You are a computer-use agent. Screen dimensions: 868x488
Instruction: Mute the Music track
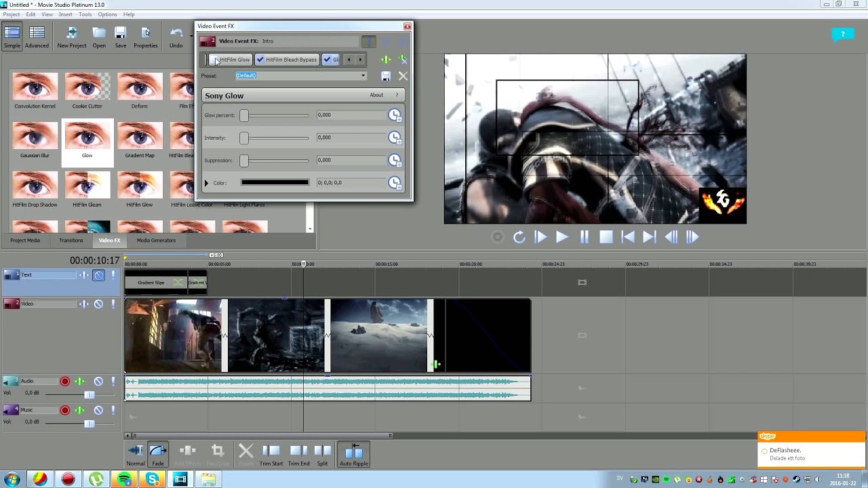tap(98, 410)
